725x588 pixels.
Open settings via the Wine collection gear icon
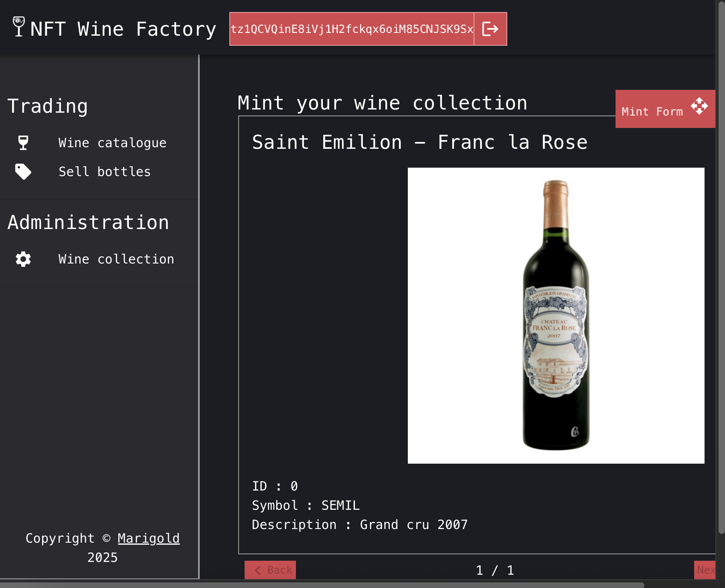[23, 259]
